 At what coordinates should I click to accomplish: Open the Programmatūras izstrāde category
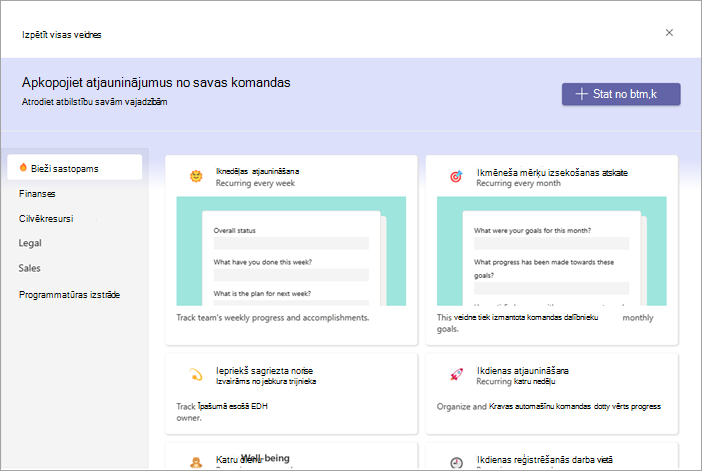pyautogui.click(x=69, y=295)
